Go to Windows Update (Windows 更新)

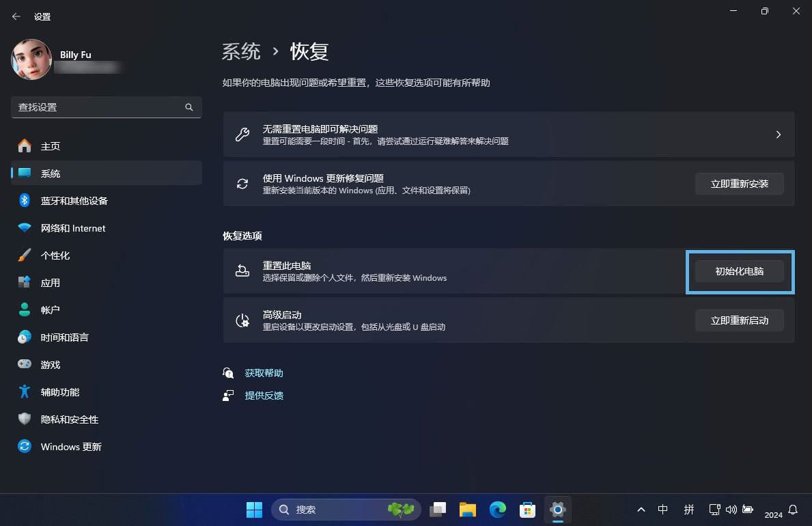click(x=70, y=447)
